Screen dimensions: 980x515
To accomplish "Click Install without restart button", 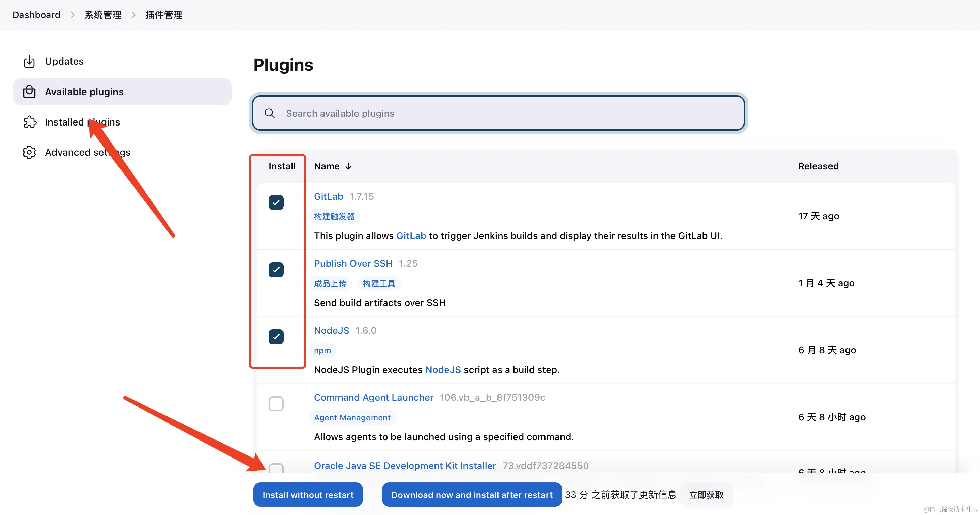I will tap(308, 495).
